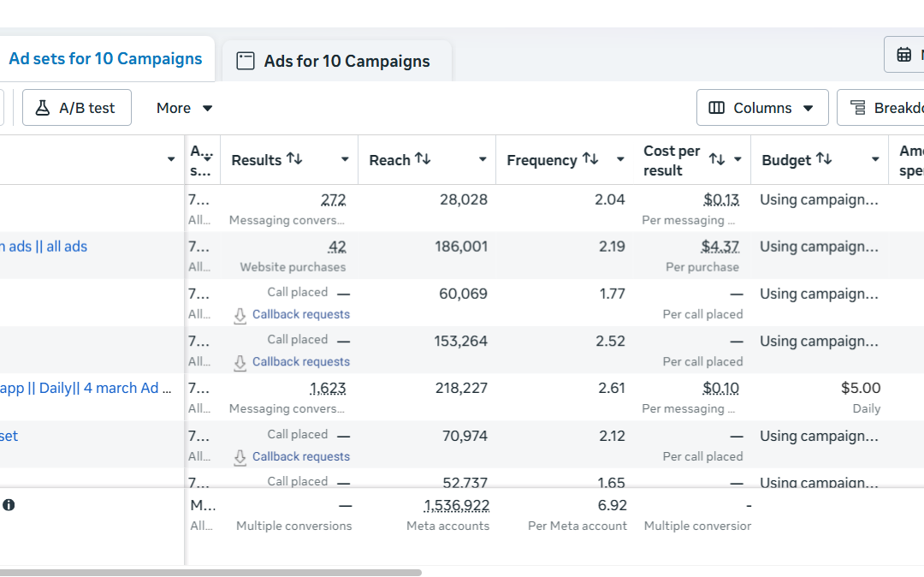Click the 218,227 reach cell
924x577 pixels.
coord(461,388)
